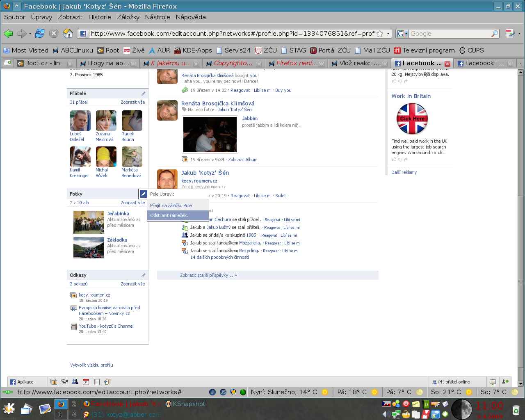Open the Televizní program bookmark
The image size is (525, 420).
point(425,50)
